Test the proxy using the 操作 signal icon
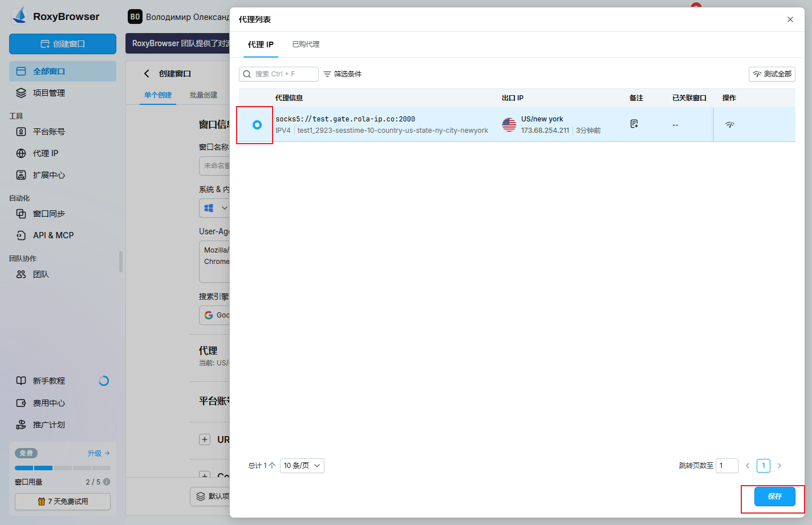This screenshot has height=525, width=812. point(729,123)
